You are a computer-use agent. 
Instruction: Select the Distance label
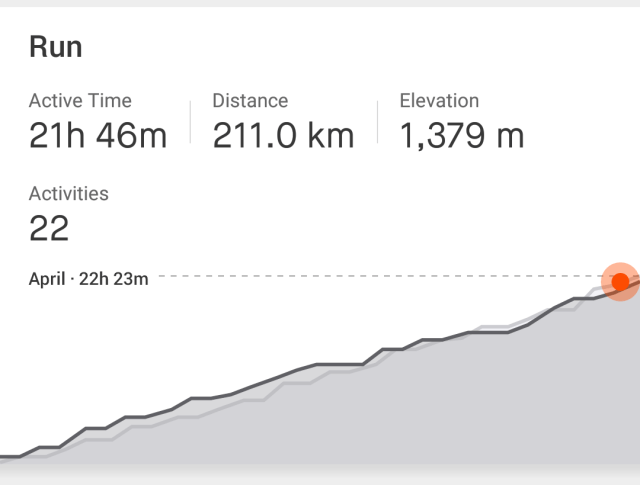[x=250, y=101]
